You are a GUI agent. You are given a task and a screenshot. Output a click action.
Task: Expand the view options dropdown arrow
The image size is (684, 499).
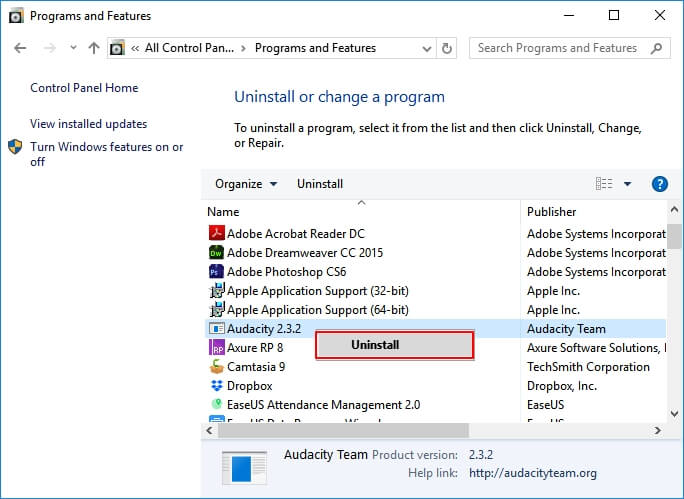coord(628,184)
